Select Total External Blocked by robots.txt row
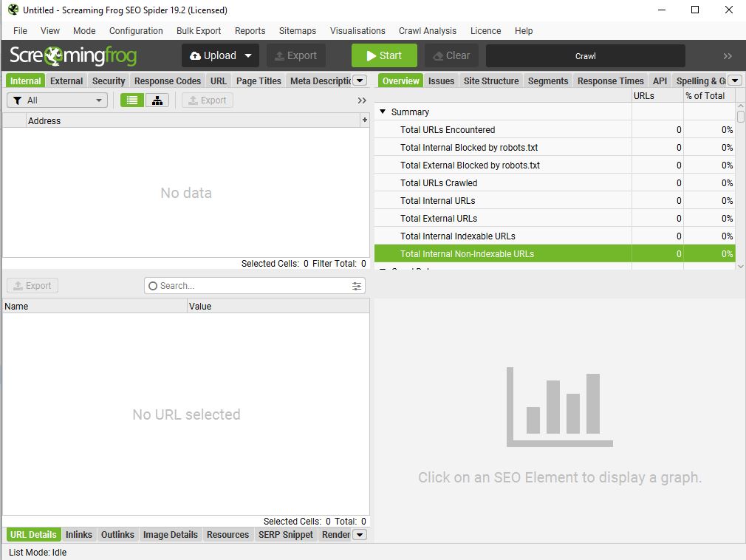The width and height of the screenshot is (746, 560). [x=555, y=165]
